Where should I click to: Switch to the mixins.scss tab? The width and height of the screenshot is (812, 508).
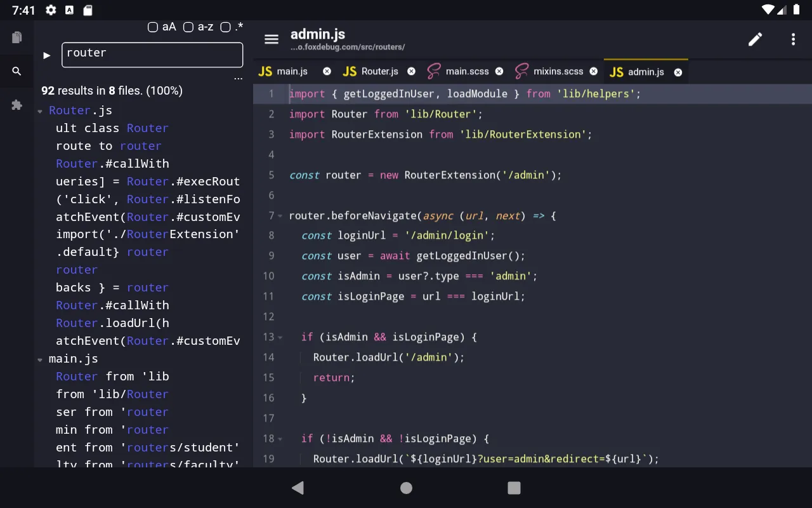click(558, 72)
